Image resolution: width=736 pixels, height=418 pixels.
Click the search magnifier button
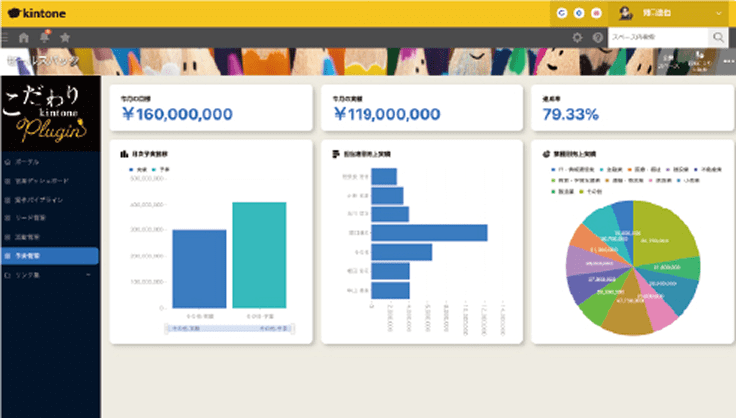click(718, 37)
